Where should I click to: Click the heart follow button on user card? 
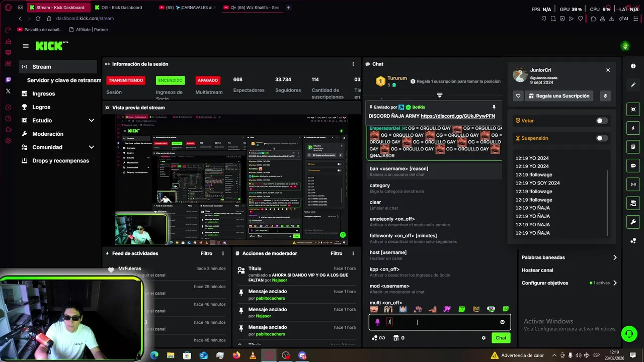point(518,96)
